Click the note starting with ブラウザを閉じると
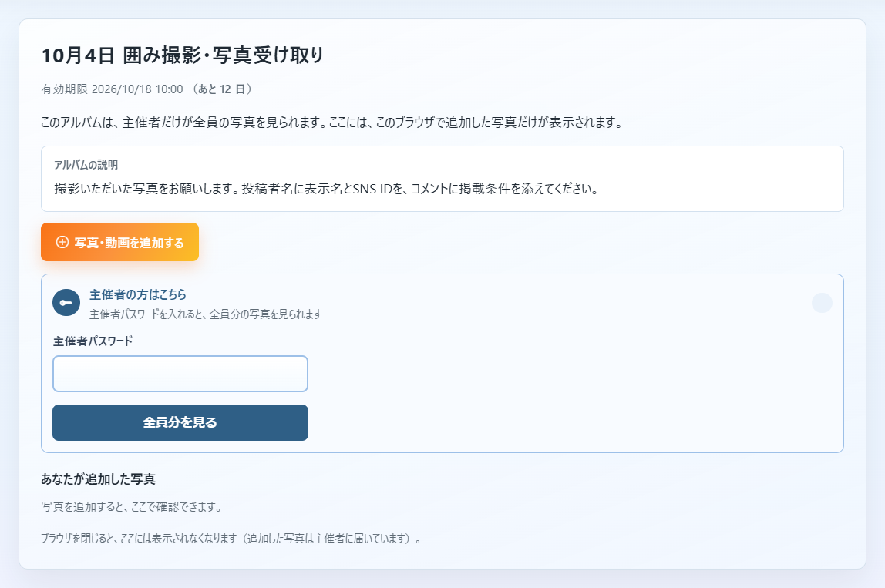 point(231,539)
